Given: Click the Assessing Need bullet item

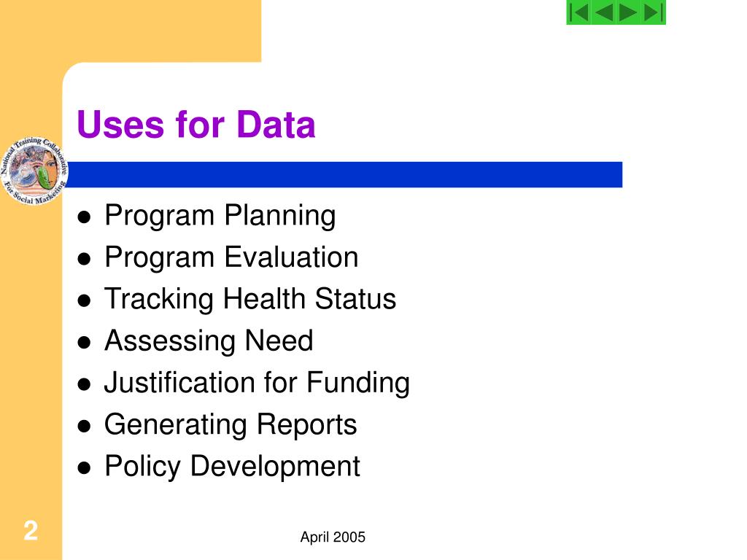Looking at the screenshot, I should 209,341.
